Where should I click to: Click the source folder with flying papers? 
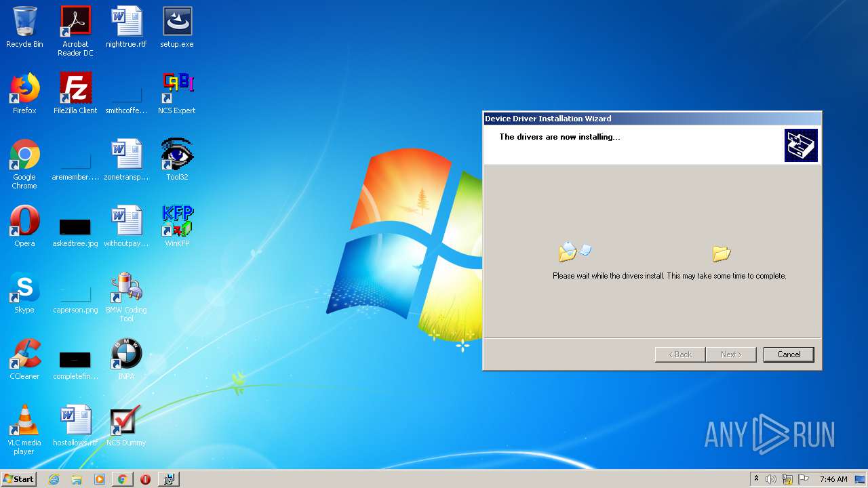pos(574,251)
